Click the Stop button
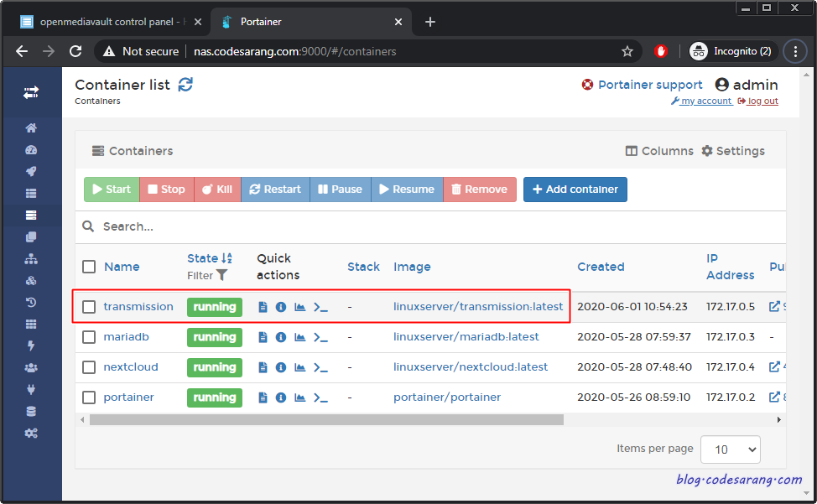The image size is (817, 504). click(167, 189)
